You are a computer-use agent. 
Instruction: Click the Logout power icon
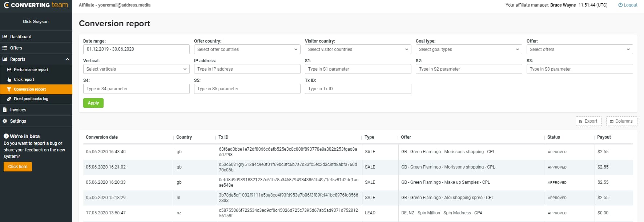coord(620,5)
